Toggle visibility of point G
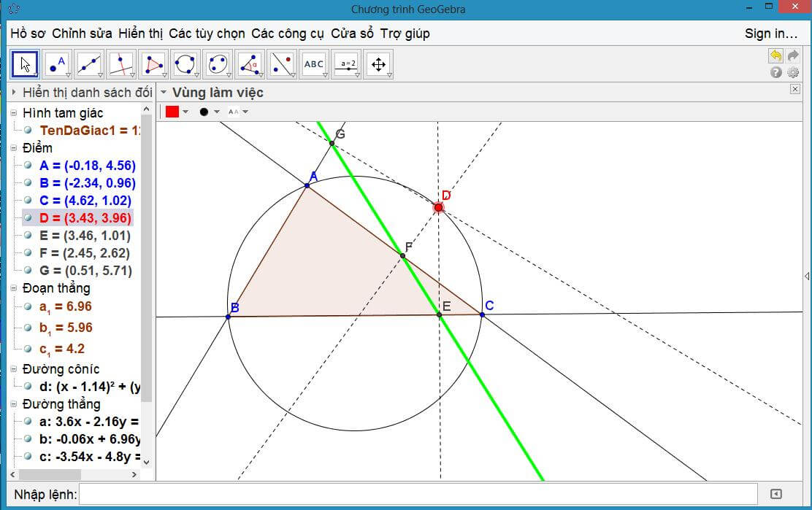This screenshot has height=510, width=812. (x=28, y=270)
